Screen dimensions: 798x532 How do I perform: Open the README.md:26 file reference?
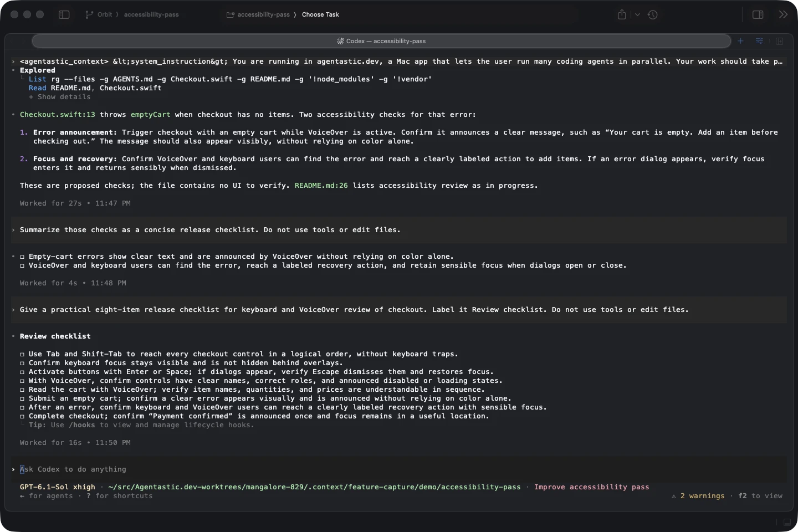pos(321,186)
